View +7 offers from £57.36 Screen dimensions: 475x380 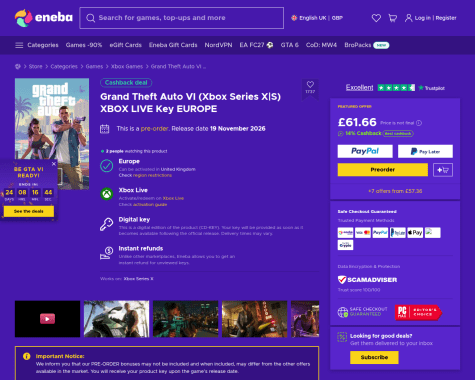(395, 191)
